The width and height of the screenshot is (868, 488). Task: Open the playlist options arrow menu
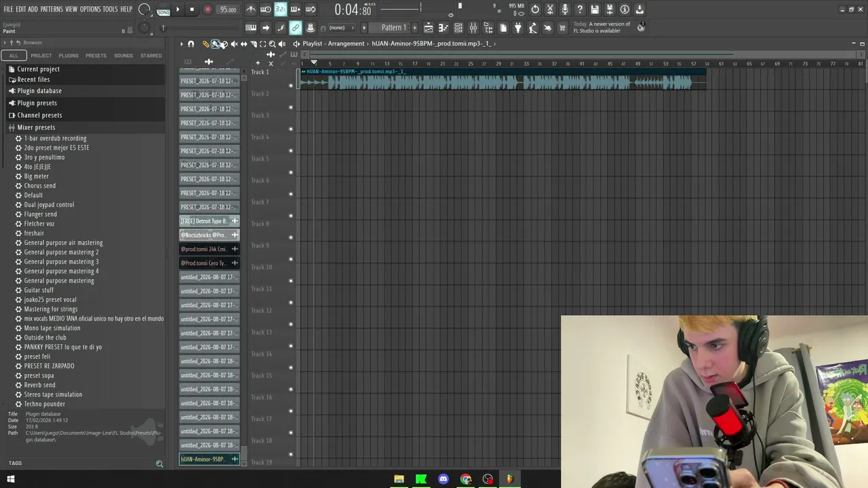181,44
